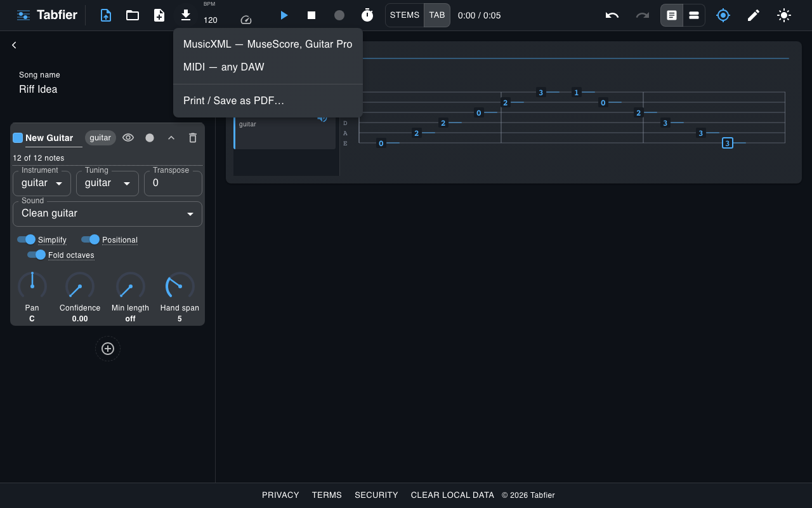Click the back chevron arrow
This screenshot has height=508, width=812.
[14, 45]
